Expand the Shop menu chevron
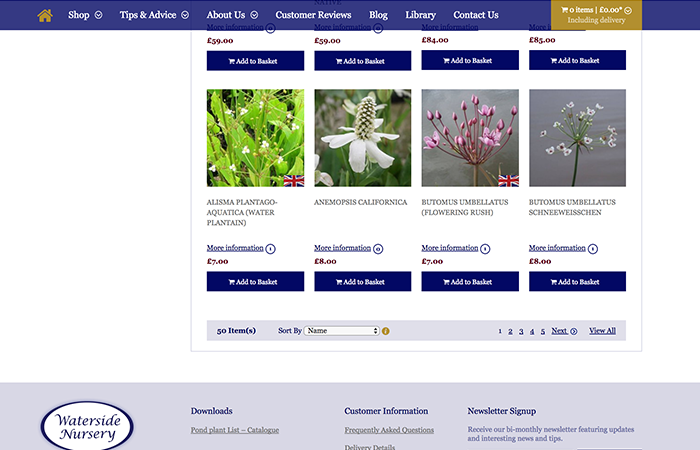Screen dimensions: 700x450 tap(99, 15)
